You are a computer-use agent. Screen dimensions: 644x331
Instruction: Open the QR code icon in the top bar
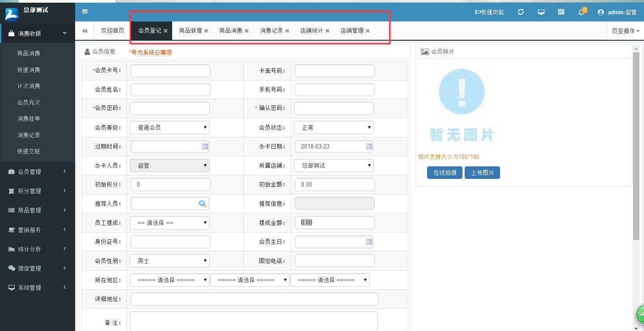pos(561,12)
